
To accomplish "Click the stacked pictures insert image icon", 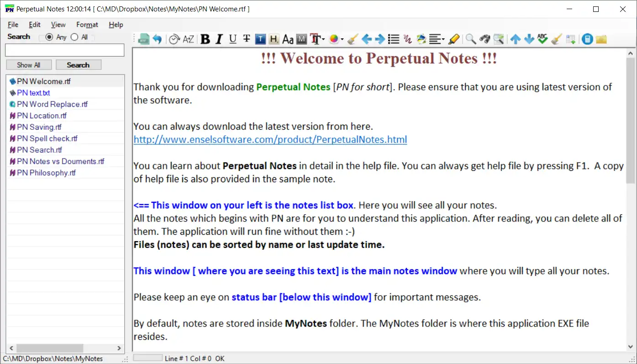I will pyautogui.click(x=421, y=39).
